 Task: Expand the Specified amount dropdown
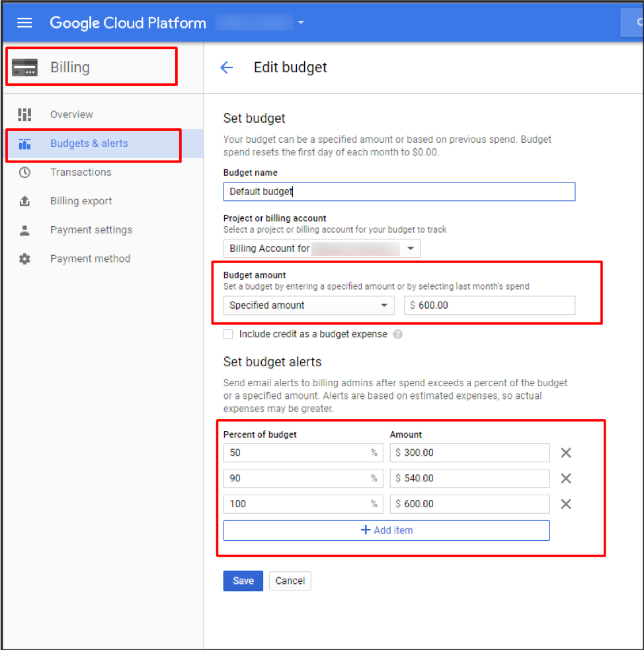[384, 305]
